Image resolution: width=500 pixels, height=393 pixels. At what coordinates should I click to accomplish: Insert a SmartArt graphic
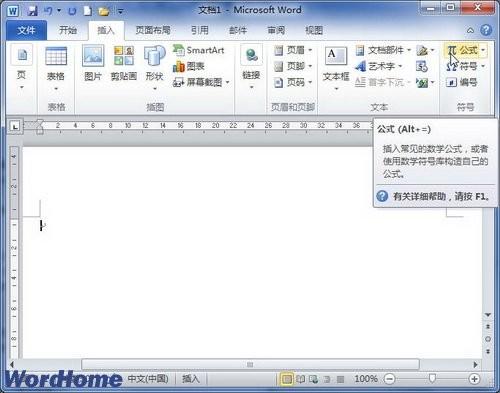[x=199, y=50]
